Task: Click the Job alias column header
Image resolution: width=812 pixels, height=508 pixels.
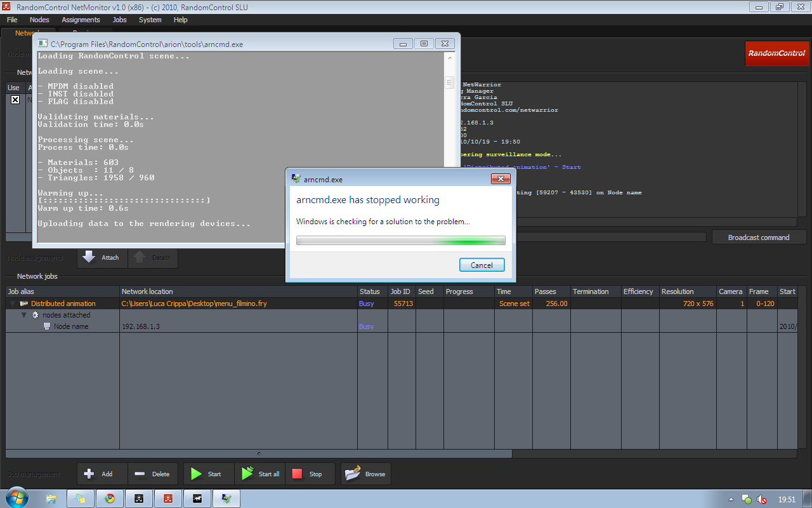Action: (63, 291)
